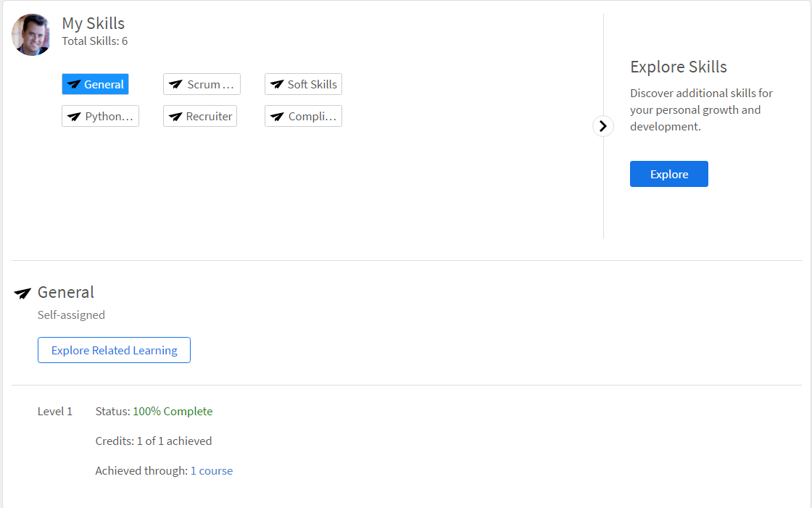Click the paper plane icon on Scrum chip
This screenshot has width=812, height=508.
175,84
